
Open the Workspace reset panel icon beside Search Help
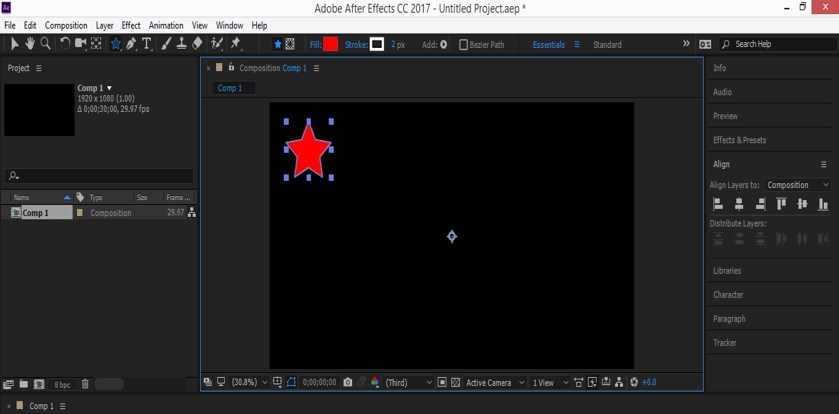coord(705,44)
